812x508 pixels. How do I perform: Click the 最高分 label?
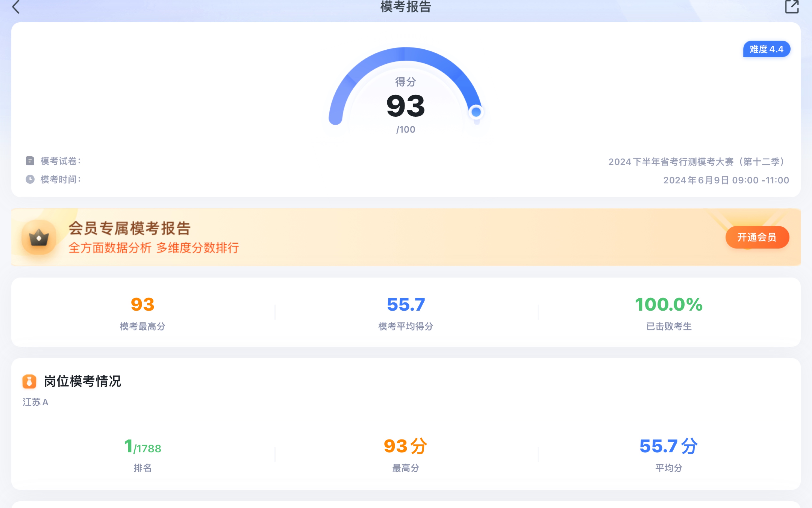406,468
